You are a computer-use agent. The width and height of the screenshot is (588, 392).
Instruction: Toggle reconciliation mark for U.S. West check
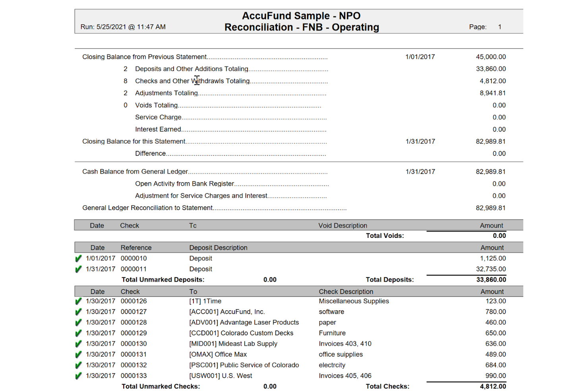[78, 376]
